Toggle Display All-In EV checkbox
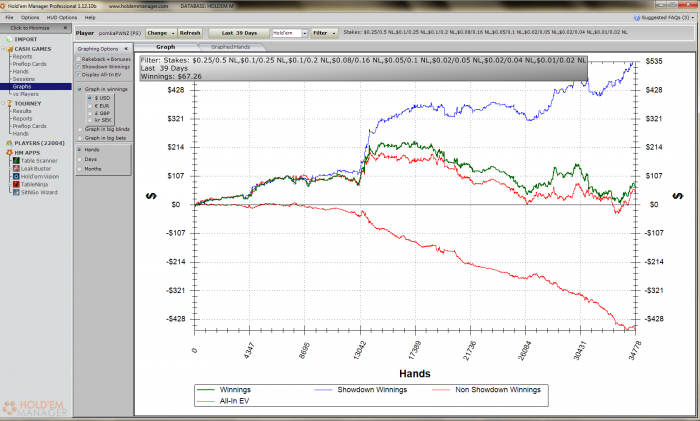 (x=79, y=75)
